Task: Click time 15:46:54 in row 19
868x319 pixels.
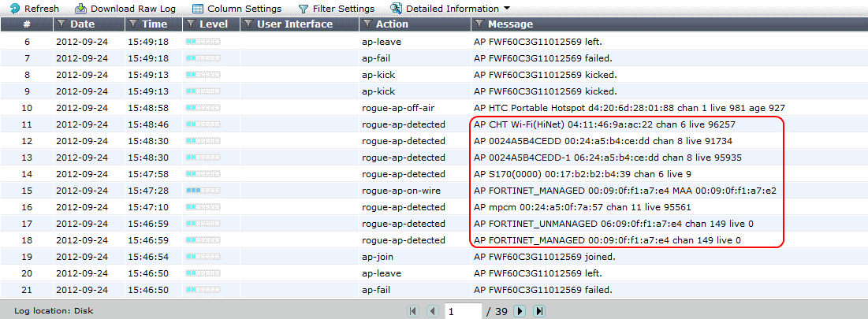Action: [x=147, y=257]
